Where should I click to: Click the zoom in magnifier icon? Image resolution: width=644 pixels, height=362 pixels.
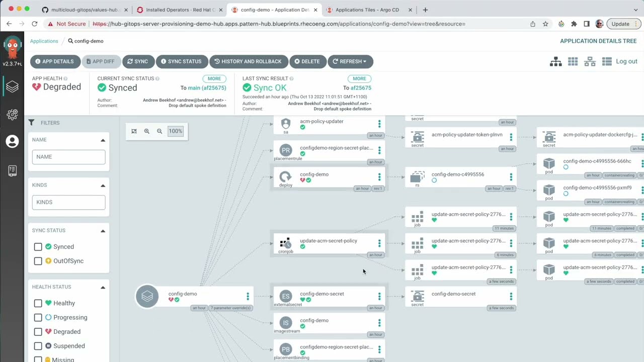click(147, 131)
